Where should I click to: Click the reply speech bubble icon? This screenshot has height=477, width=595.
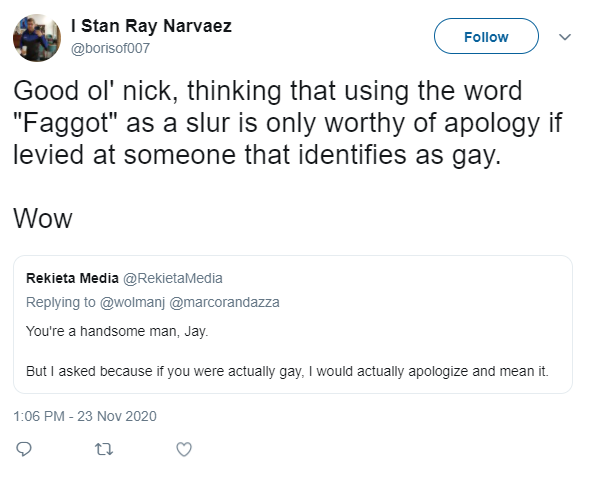click(x=24, y=449)
